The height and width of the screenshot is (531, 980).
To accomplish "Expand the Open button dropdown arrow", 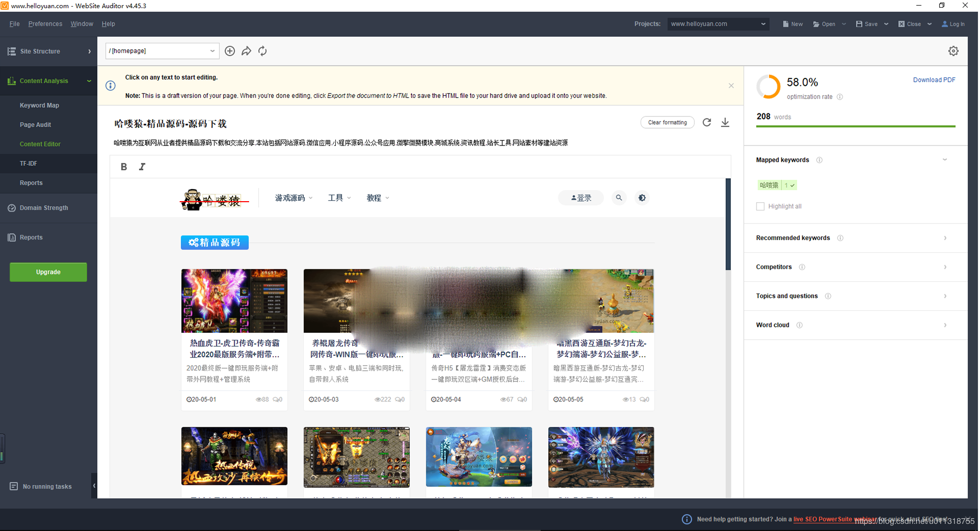I will click(x=844, y=24).
